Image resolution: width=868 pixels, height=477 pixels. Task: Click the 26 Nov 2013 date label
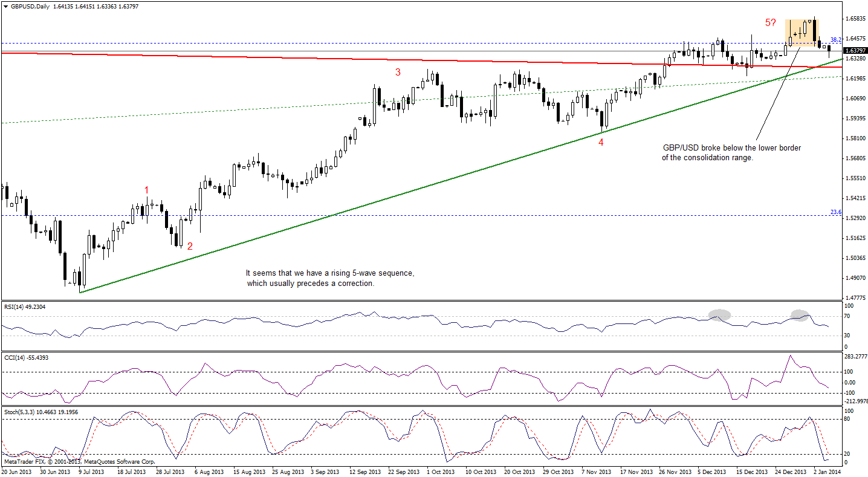[x=675, y=472]
